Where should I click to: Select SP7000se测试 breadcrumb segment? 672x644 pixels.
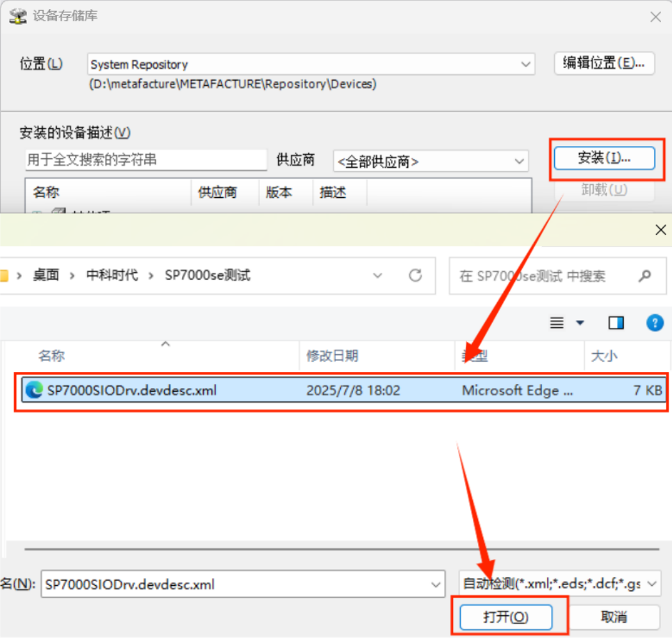pos(208,275)
